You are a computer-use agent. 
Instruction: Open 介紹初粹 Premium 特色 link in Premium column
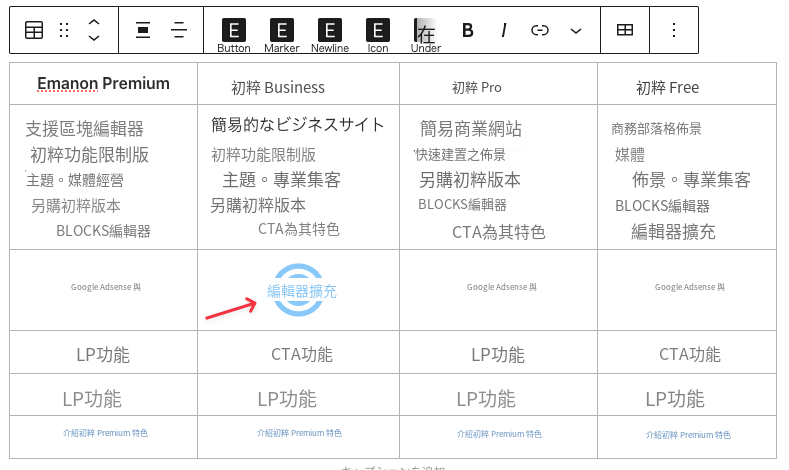click(105, 433)
